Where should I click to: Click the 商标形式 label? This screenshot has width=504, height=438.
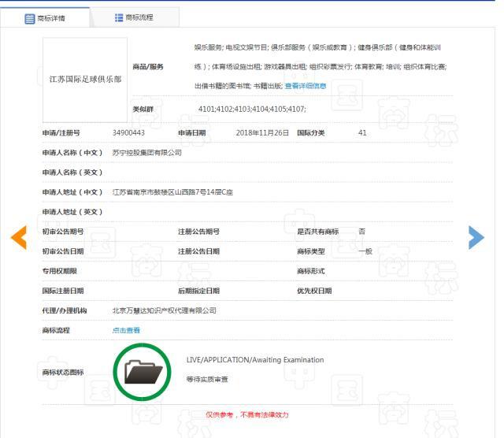coord(311,271)
